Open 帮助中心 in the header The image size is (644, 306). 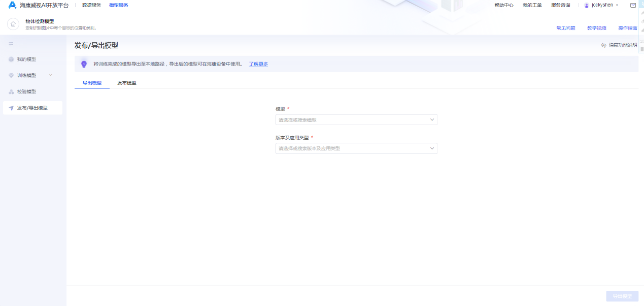coord(503,5)
